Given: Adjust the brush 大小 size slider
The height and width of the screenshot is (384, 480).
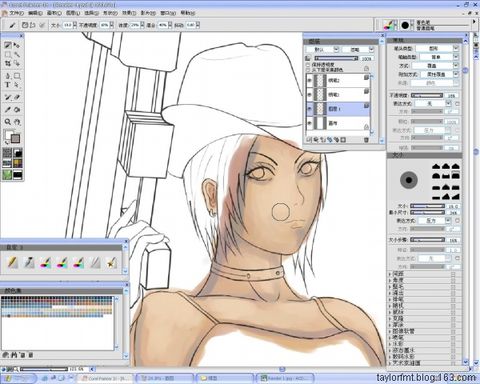Looking at the screenshot, I should [428, 206].
